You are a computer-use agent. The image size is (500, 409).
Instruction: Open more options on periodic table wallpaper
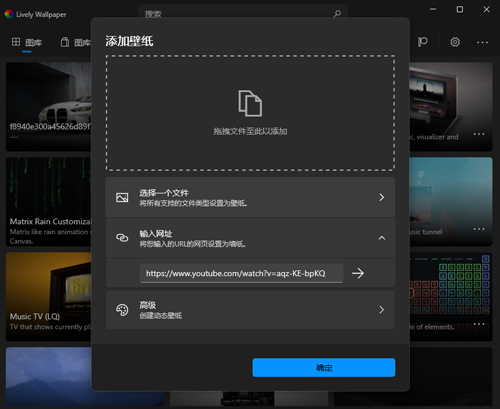(479, 324)
